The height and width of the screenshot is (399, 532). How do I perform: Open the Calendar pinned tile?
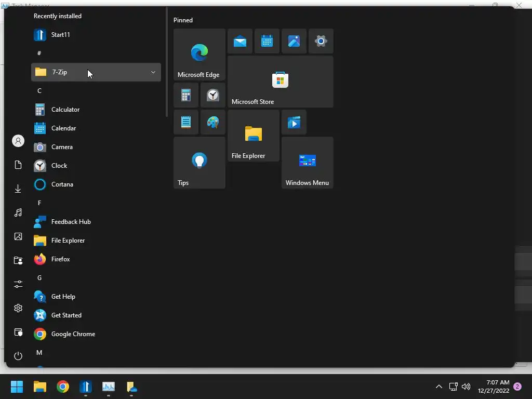point(267,41)
